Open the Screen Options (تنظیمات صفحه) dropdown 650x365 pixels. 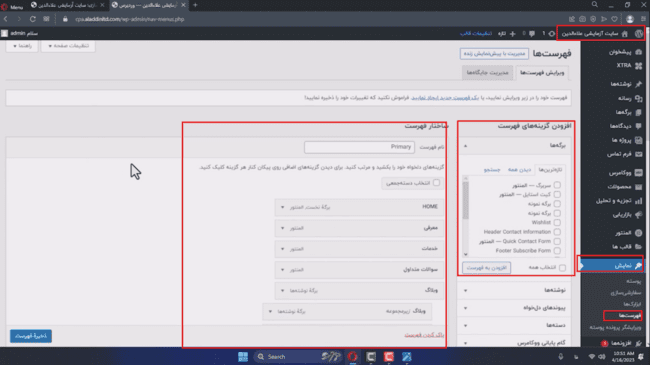[68, 46]
